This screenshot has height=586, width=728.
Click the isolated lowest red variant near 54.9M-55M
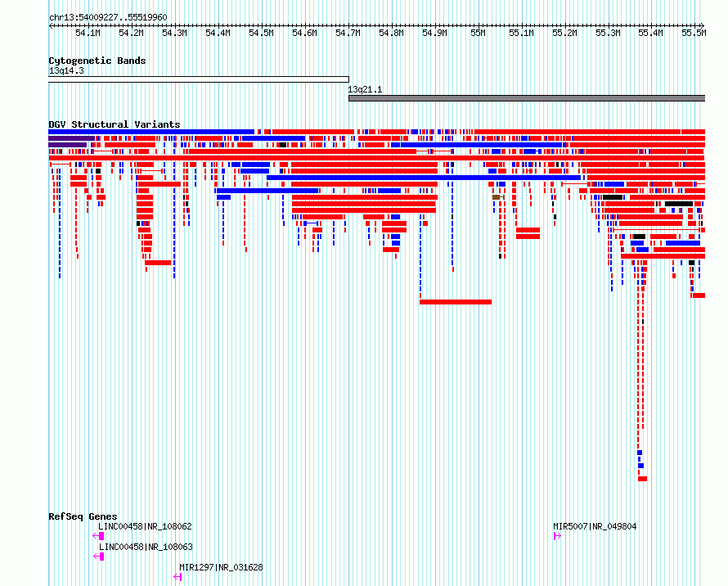coord(456,302)
